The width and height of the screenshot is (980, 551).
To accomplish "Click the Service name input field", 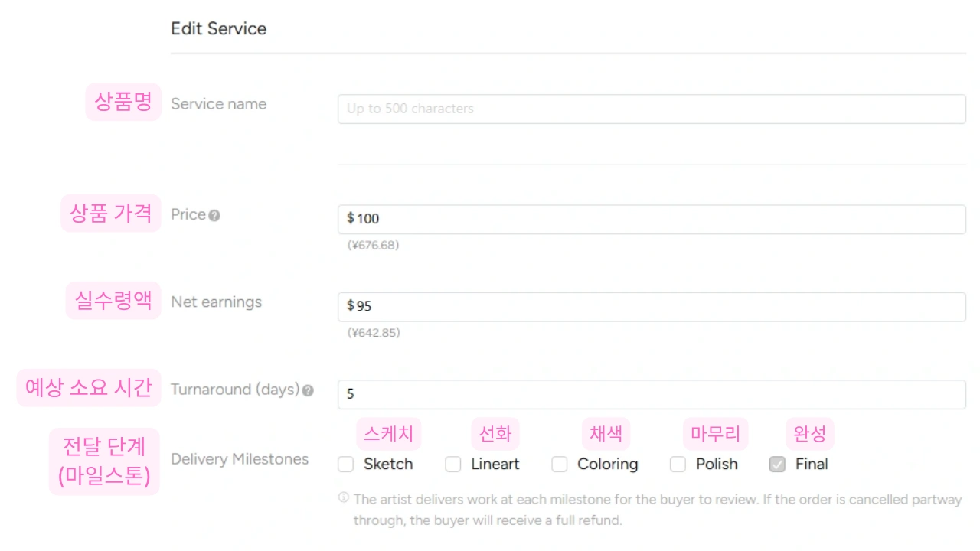I will (x=652, y=109).
